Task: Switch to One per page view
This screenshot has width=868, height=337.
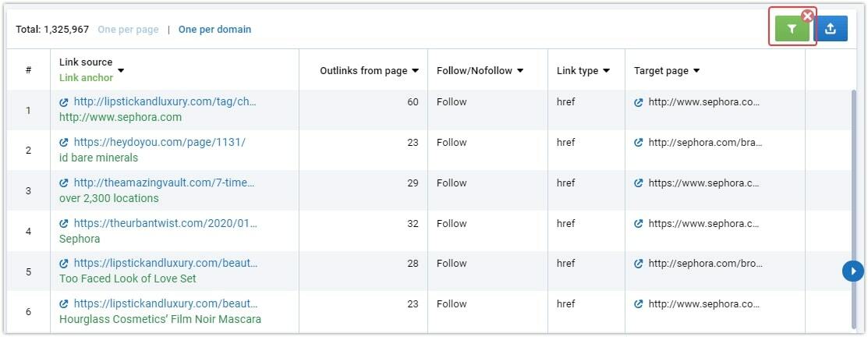Action: 128,30
